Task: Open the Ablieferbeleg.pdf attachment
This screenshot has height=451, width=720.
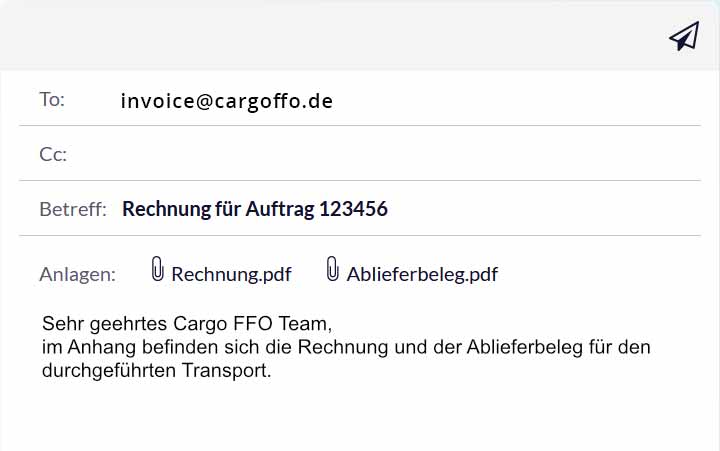Action: tap(422, 274)
